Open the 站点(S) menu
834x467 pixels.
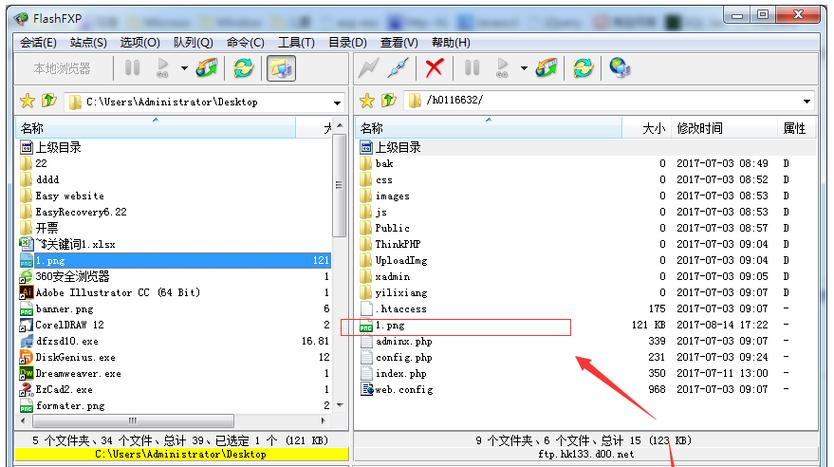point(88,43)
